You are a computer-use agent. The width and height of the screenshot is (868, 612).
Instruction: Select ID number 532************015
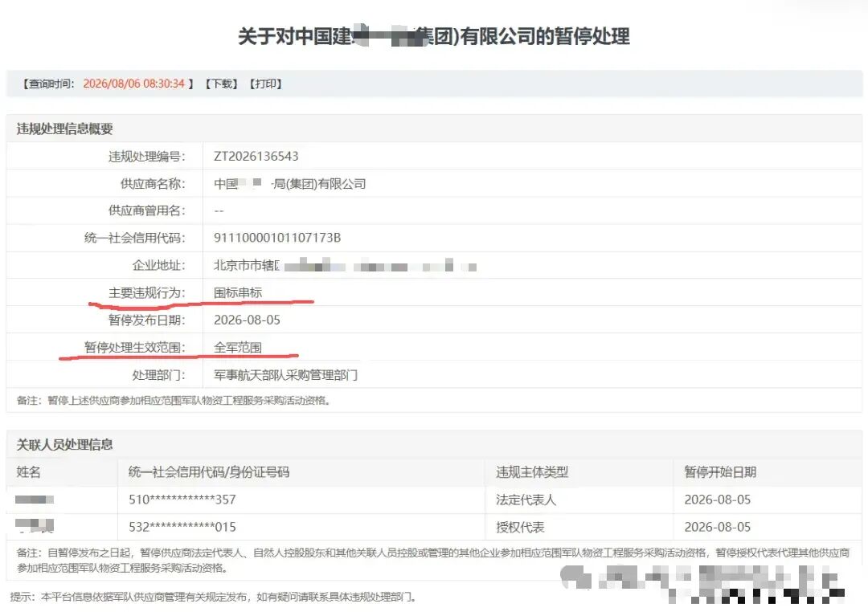182,527
